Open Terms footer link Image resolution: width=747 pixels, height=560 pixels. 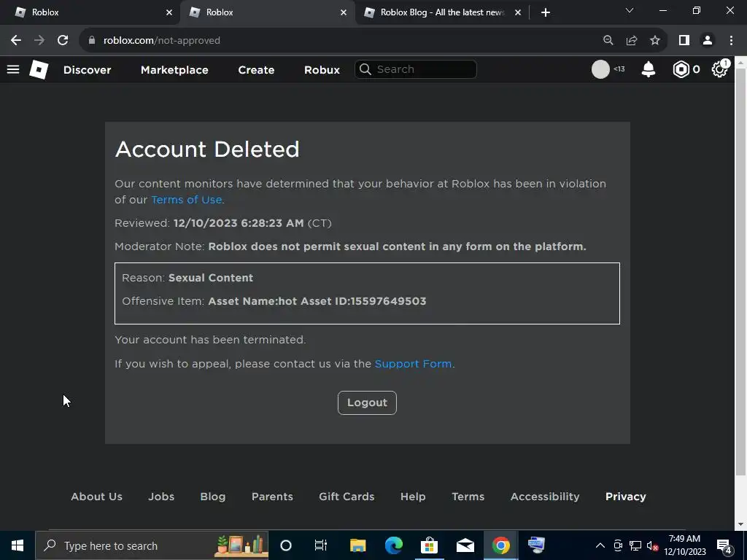tap(468, 497)
